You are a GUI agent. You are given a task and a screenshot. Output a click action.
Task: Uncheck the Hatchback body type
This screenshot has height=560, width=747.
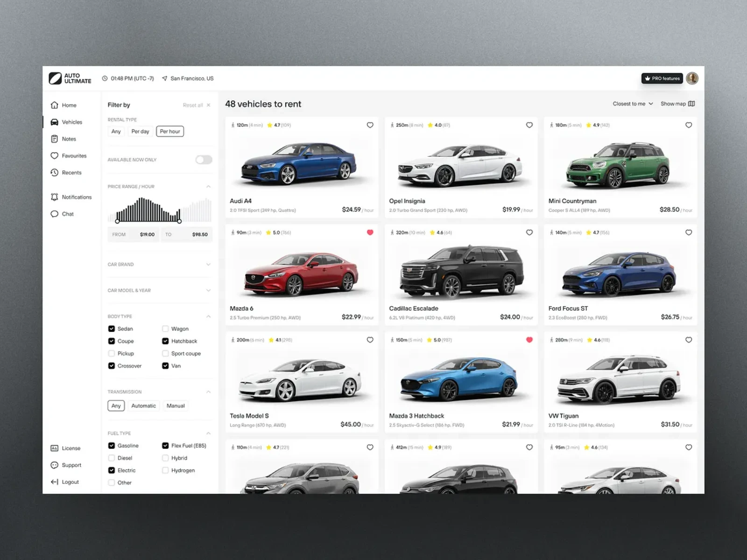[x=165, y=341]
